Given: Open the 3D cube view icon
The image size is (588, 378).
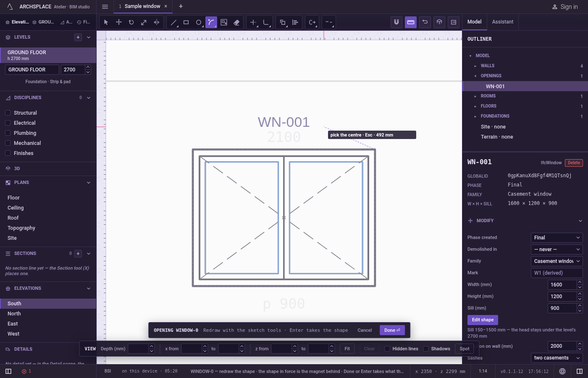Looking at the screenshot, I should 439,22.
